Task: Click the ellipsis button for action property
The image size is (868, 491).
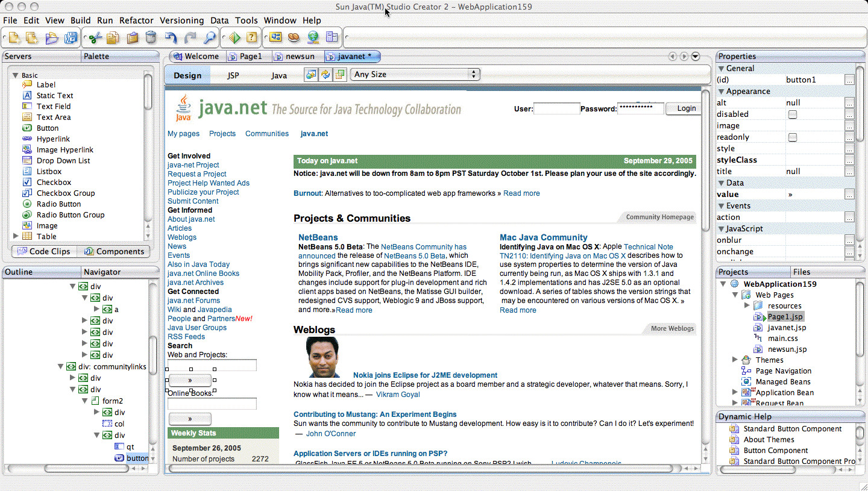Action: [x=849, y=217]
